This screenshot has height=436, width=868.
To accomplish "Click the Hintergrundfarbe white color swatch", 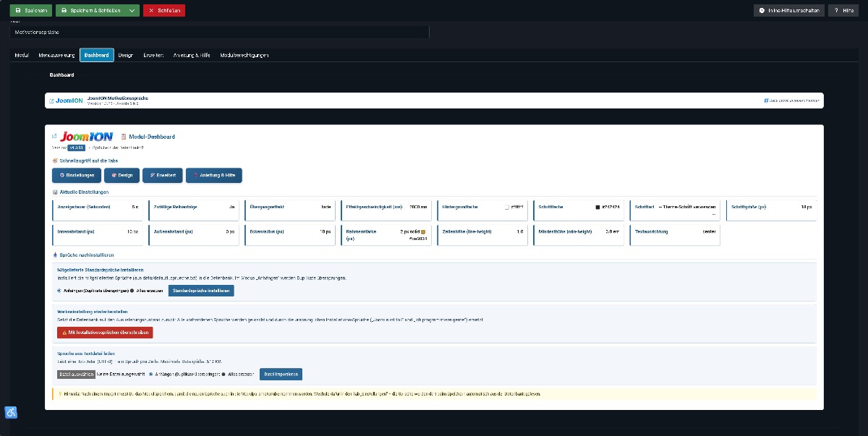I will (507, 208).
